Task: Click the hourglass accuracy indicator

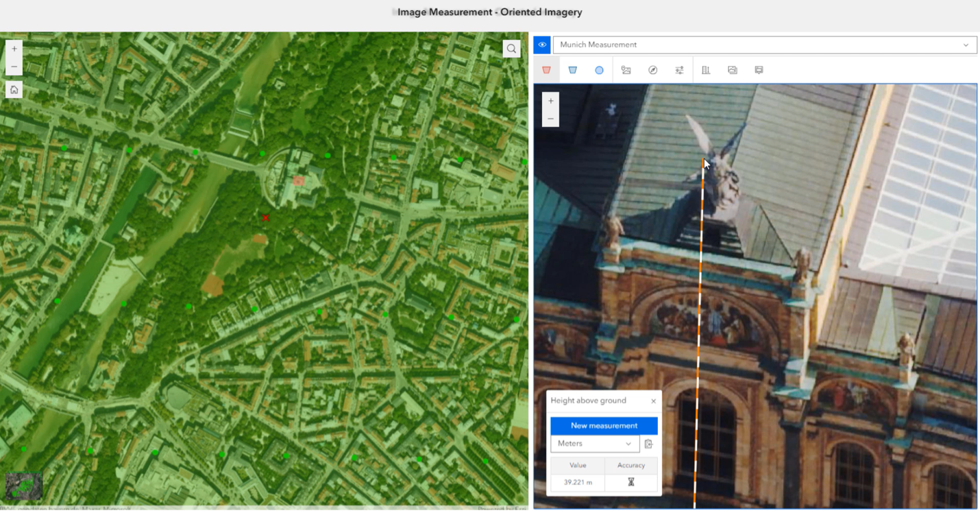Action: pyautogui.click(x=631, y=482)
